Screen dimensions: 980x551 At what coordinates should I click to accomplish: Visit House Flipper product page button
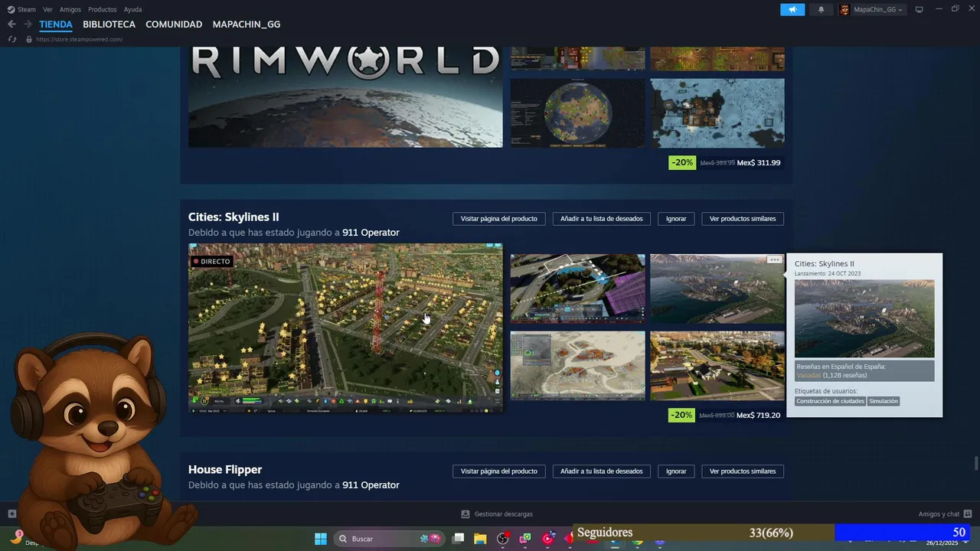point(499,471)
